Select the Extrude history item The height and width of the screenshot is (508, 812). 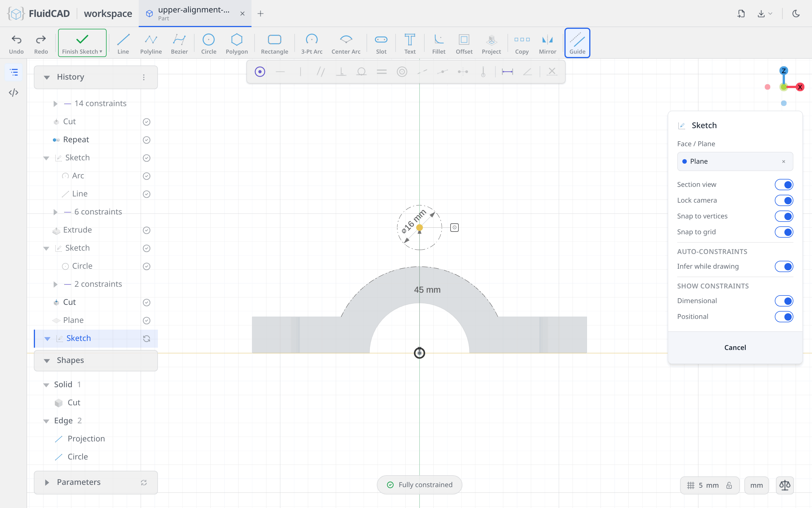point(96,230)
